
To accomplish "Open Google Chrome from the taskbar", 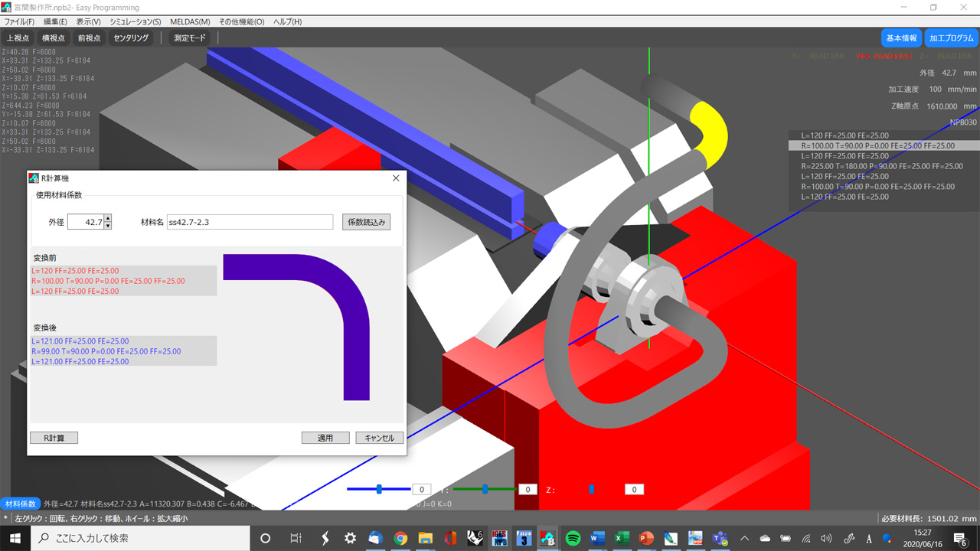I will [x=400, y=538].
